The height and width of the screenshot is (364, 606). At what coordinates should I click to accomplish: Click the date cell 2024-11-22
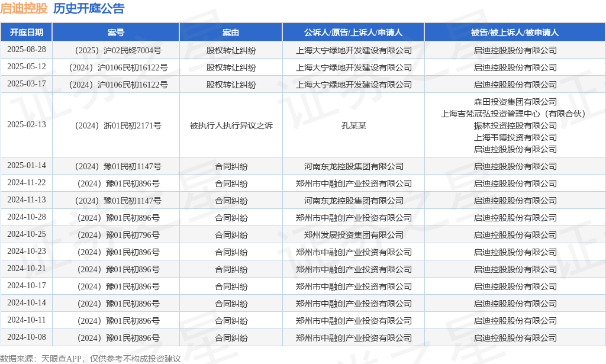tap(26, 182)
